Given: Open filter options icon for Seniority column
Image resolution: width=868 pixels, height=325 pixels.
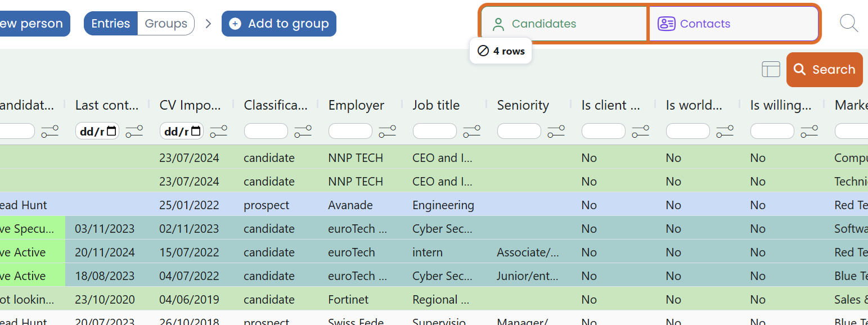Looking at the screenshot, I should coord(556,132).
